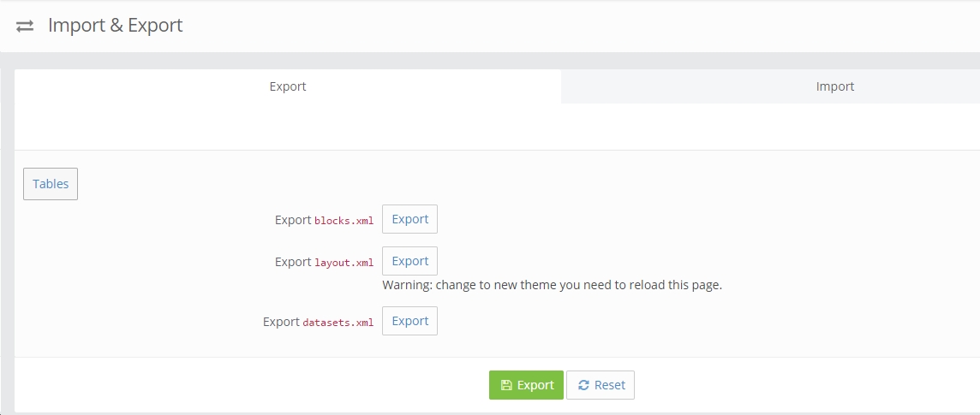Click the Import & Export page title
The height and width of the screenshot is (415, 980).
pos(116,26)
